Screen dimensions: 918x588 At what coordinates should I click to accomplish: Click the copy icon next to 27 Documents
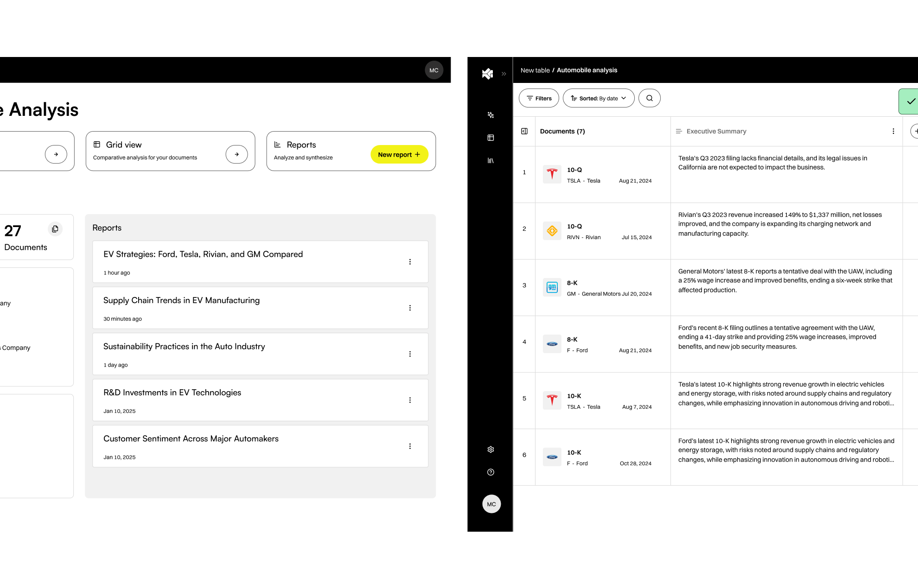pyautogui.click(x=55, y=228)
